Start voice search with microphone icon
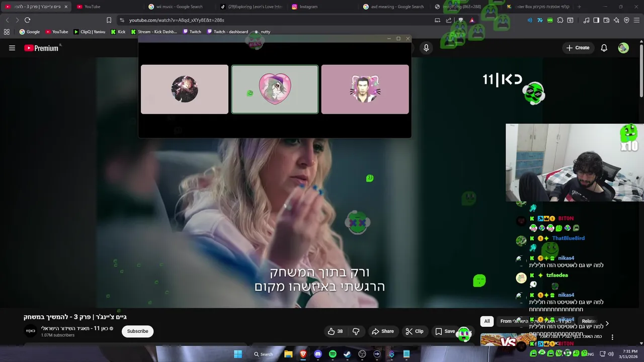Image resolution: width=644 pixels, height=362 pixels. [426, 48]
